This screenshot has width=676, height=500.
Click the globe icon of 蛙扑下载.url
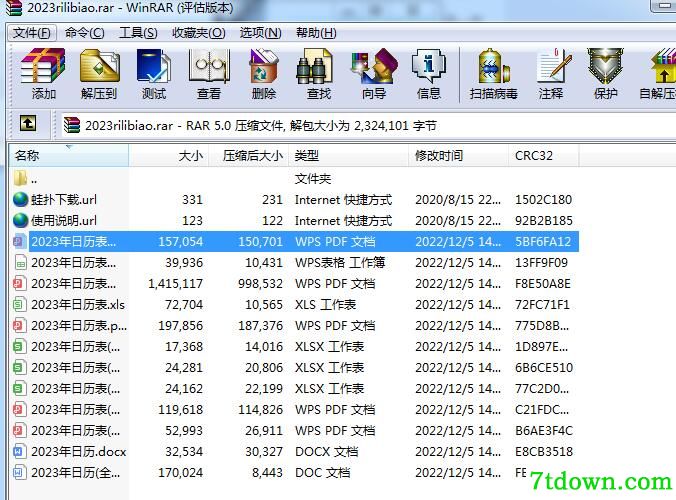coord(20,199)
